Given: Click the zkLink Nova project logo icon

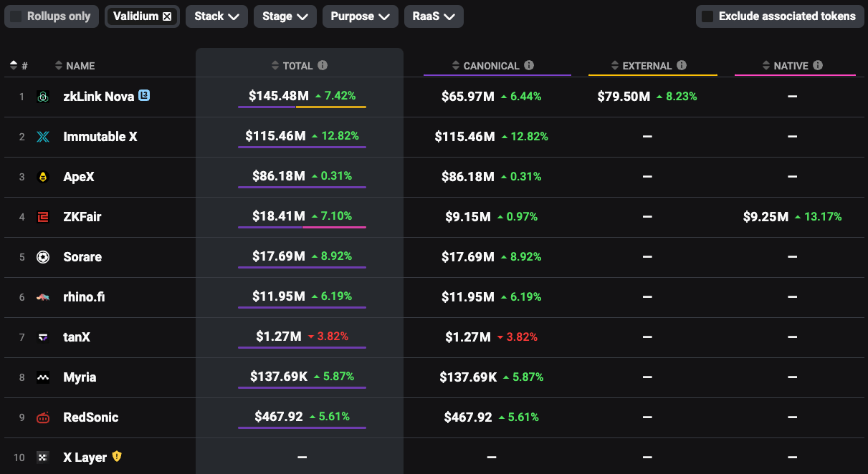Looking at the screenshot, I should (x=43, y=97).
